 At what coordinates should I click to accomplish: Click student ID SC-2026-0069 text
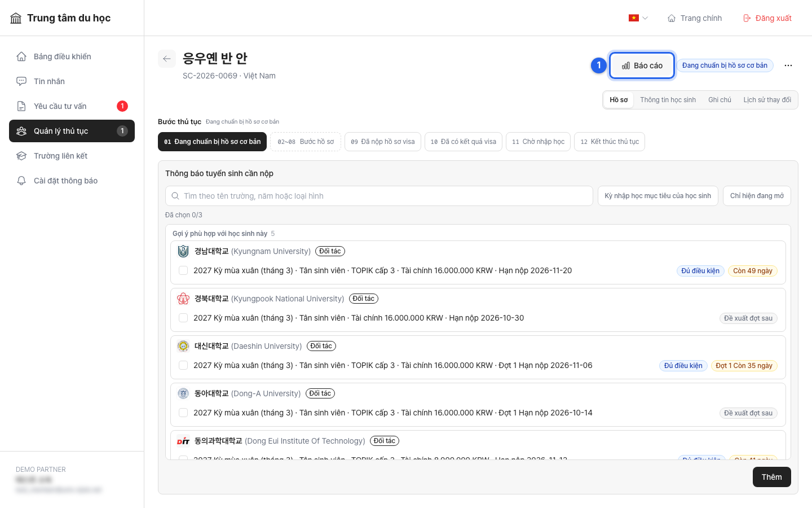[x=210, y=76]
